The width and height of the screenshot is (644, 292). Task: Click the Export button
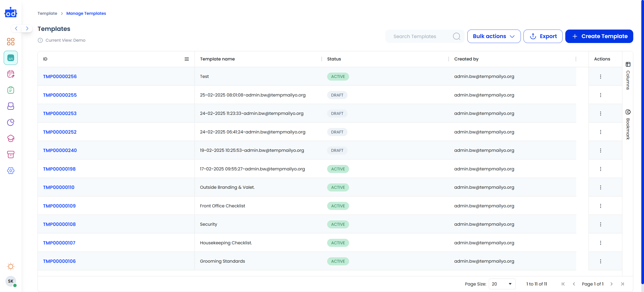tap(543, 36)
